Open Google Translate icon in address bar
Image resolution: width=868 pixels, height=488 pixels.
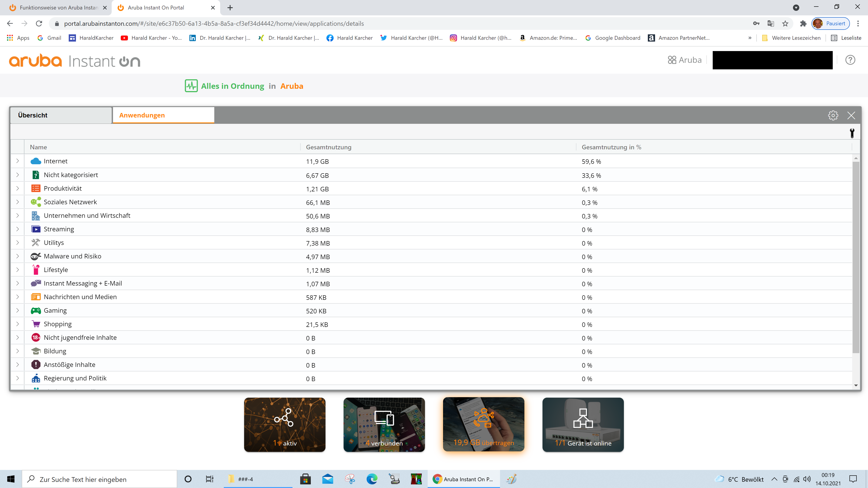coord(770,23)
